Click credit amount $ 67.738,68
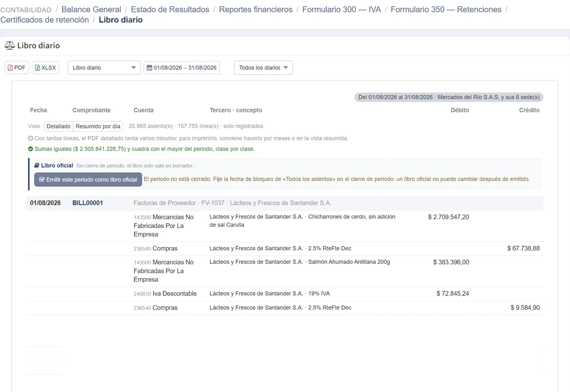Image resolution: width=570 pixels, height=392 pixels. click(x=523, y=248)
